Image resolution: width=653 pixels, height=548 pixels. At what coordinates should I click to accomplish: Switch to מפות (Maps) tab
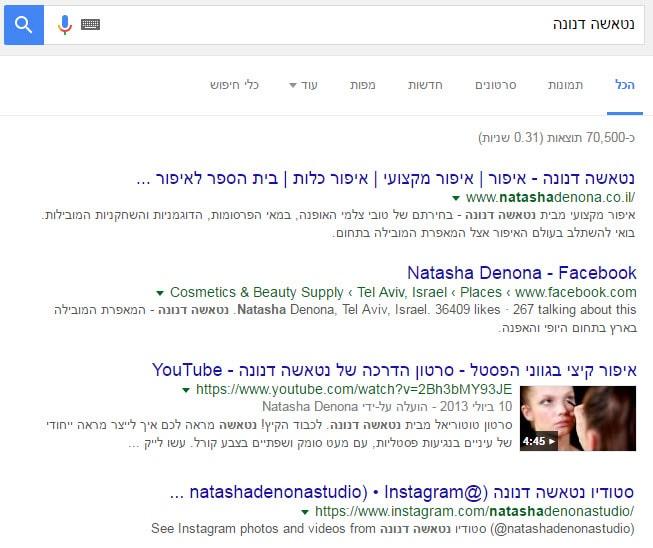tap(362, 85)
